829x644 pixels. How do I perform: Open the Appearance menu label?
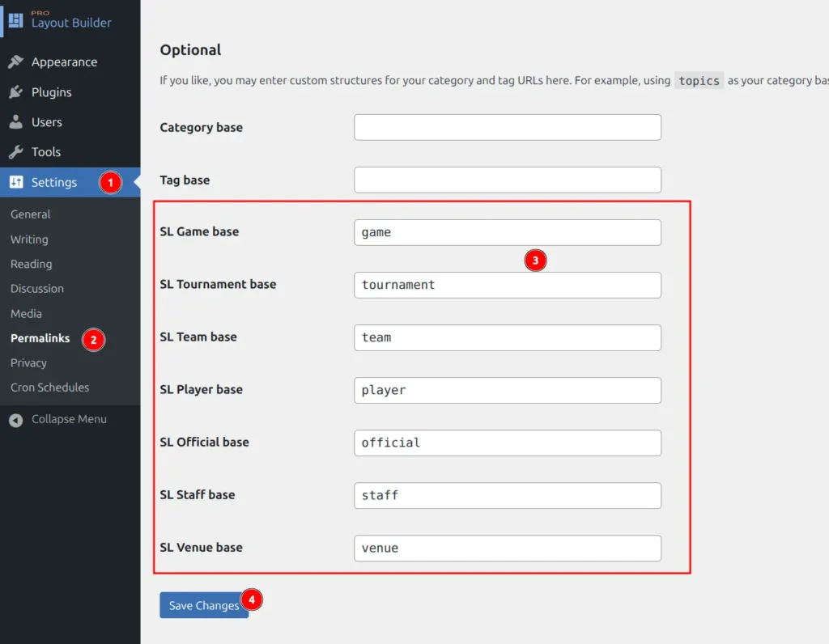(65, 61)
